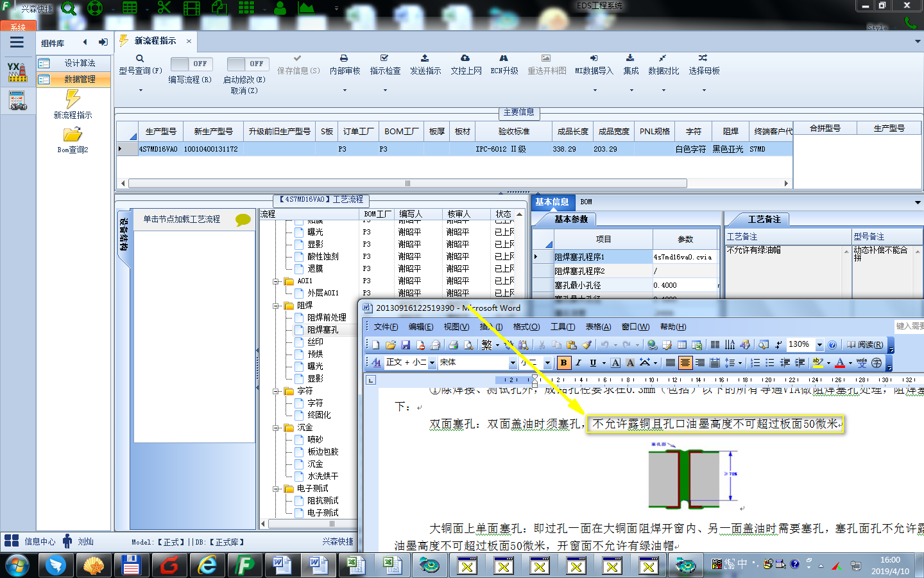Click 集成 button in toolbar
Viewport: 924px width, 578px height.
631,65
